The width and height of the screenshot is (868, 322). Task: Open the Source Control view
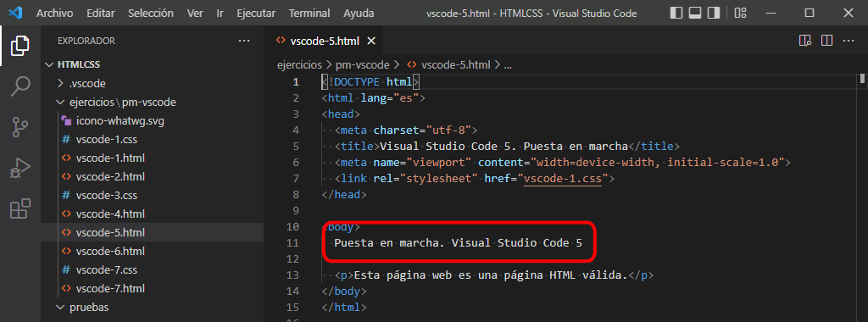(x=20, y=127)
